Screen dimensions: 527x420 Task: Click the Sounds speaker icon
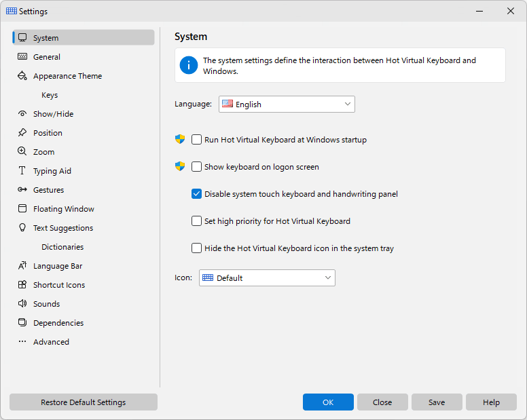(22, 303)
